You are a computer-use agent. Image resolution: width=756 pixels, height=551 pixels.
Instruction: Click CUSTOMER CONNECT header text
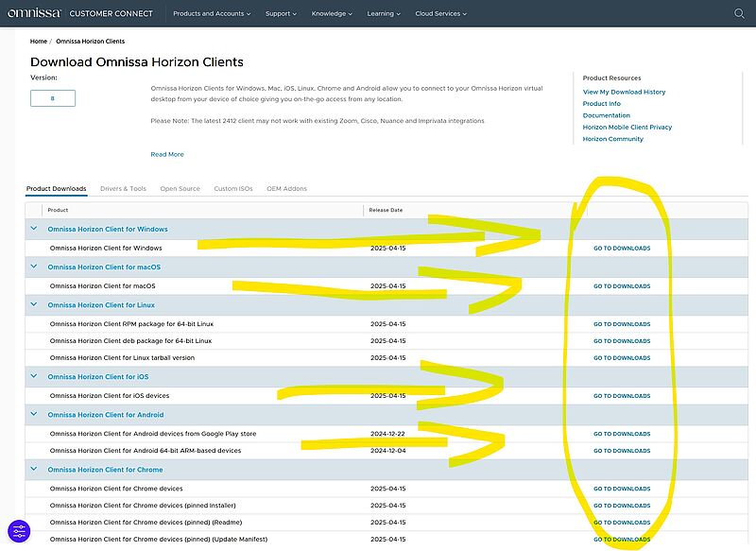click(x=111, y=13)
